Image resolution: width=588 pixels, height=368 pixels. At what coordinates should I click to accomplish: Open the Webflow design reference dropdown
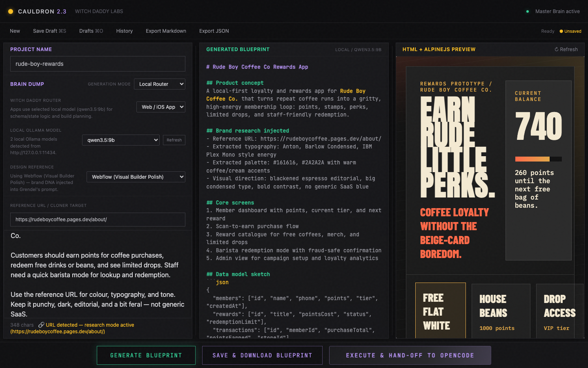[x=136, y=177]
